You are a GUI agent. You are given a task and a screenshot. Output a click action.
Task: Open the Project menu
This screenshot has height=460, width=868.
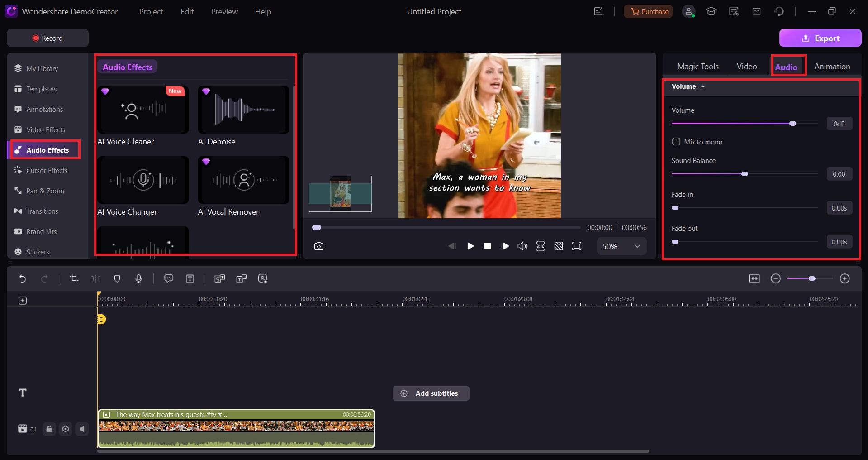pos(151,12)
